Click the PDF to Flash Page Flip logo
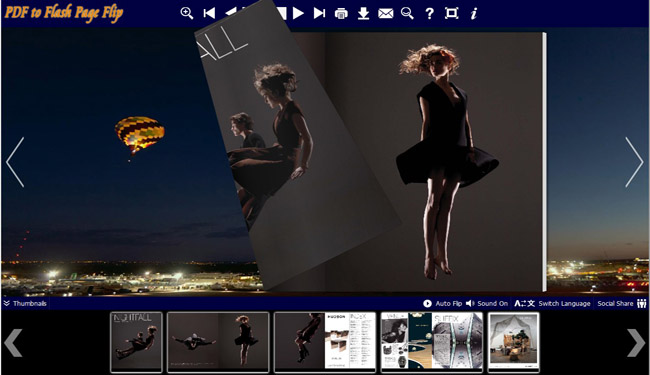 pyautogui.click(x=63, y=12)
